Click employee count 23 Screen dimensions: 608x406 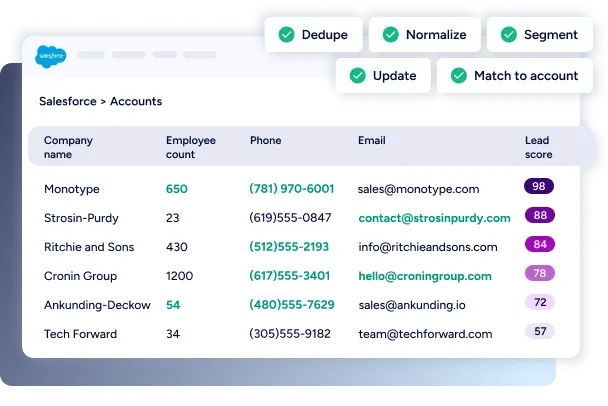point(173,218)
